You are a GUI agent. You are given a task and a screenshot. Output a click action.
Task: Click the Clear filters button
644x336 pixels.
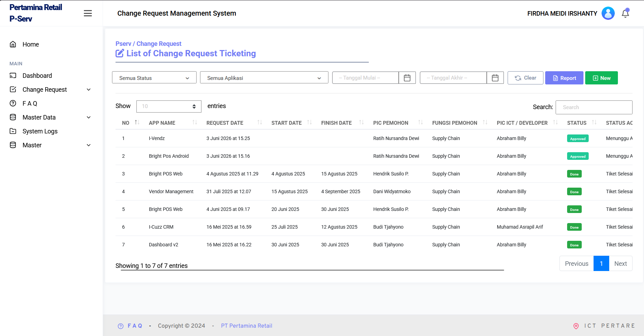[525, 78]
